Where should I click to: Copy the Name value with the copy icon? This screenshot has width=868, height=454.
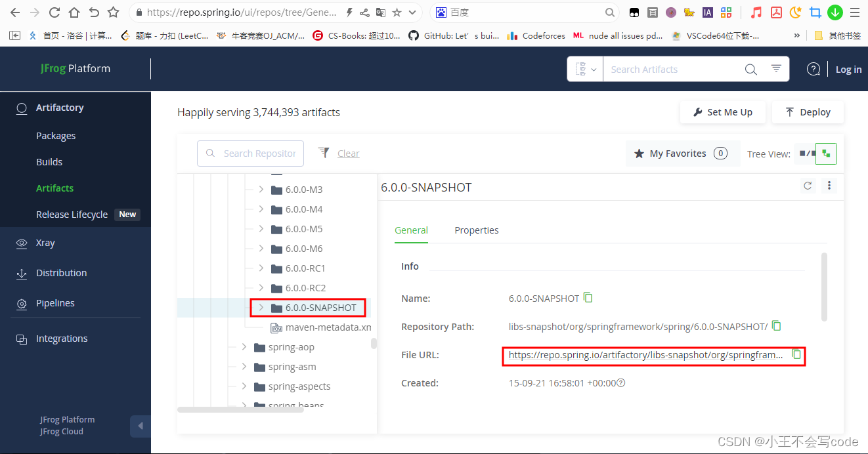[588, 298]
